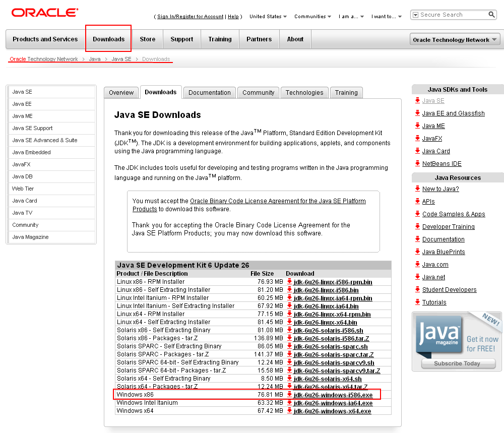Download jdk-6u26-linux-ia64-rpm.bin file link
The height and width of the screenshot is (433, 504).
(333, 298)
